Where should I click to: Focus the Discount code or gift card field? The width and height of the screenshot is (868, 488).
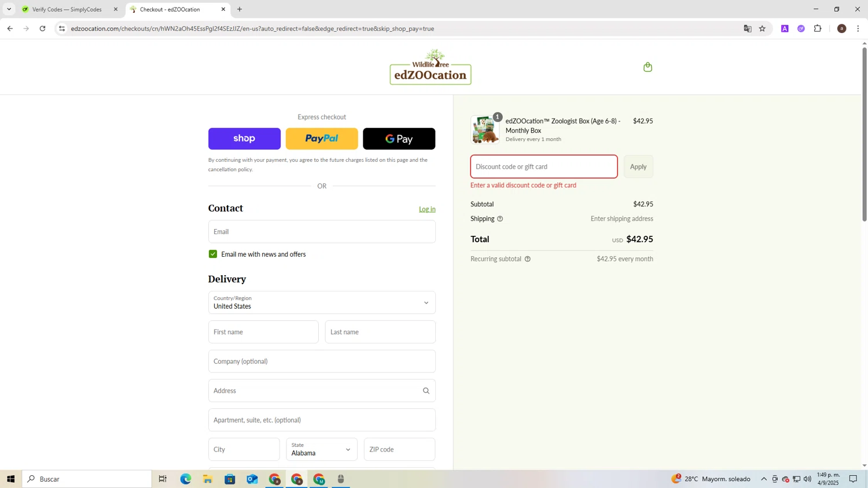[544, 167]
